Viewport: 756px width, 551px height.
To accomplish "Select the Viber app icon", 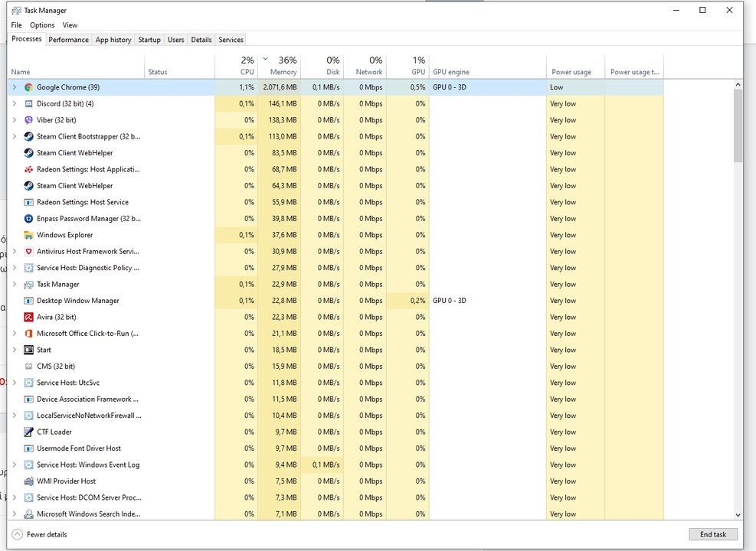I will [x=28, y=120].
